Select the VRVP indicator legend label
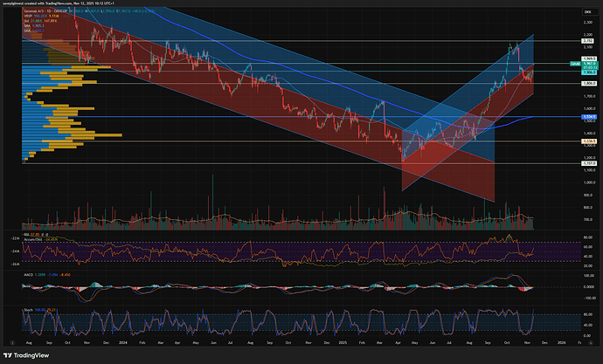 click(28, 16)
